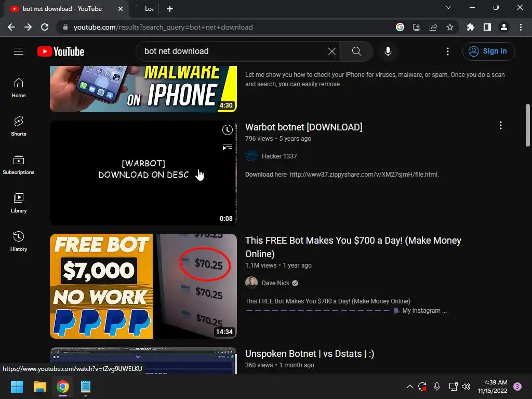532x399 pixels.
Task: Bookmark this tab with star
Action: (450, 27)
